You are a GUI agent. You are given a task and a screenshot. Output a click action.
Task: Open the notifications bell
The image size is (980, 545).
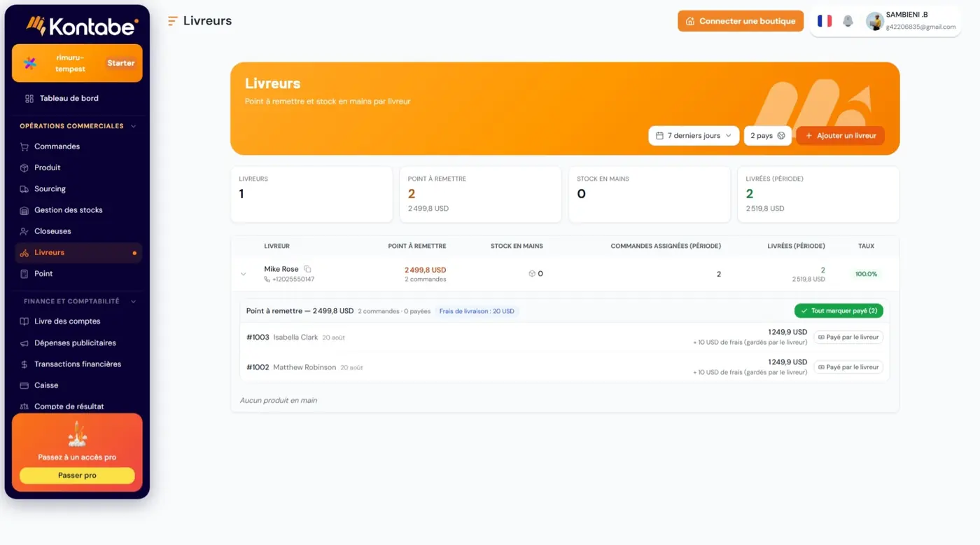pyautogui.click(x=848, y=21)
